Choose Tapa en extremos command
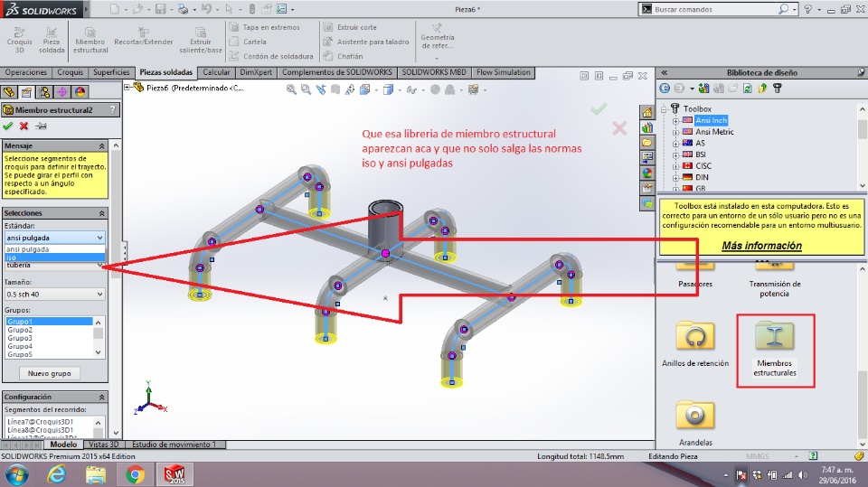 [265, 27]
